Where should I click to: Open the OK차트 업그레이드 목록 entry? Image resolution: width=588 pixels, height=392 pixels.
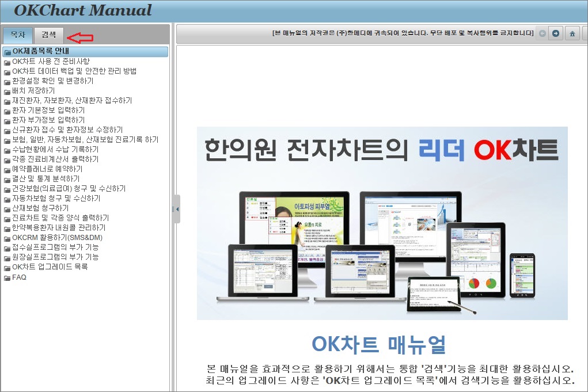tap(50, 267)
